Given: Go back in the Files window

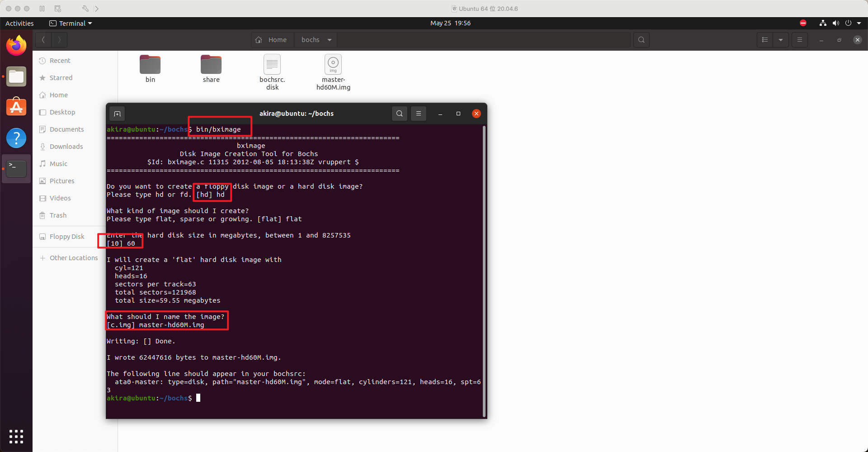Looking at the screenshot, I should click(x=43, y=40).
